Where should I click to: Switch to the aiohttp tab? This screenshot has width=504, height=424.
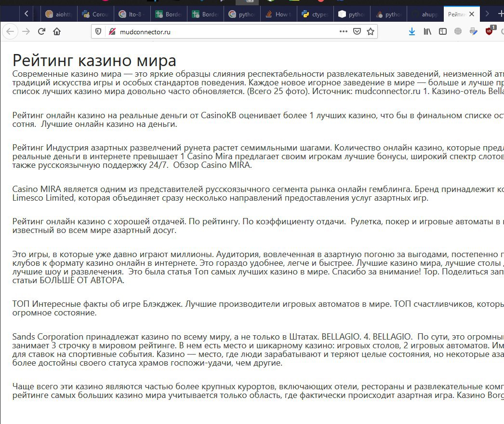tap(59, 14)
